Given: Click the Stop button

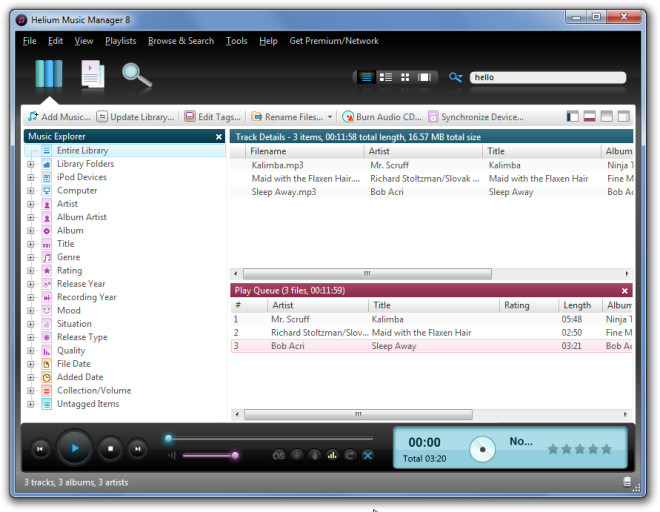Looking at the screenshot, I should point(110,449).
